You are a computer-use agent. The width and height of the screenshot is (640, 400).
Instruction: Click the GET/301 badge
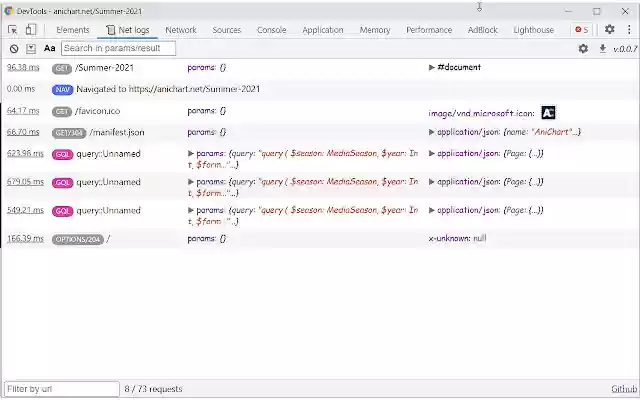(x=69, y=133)
